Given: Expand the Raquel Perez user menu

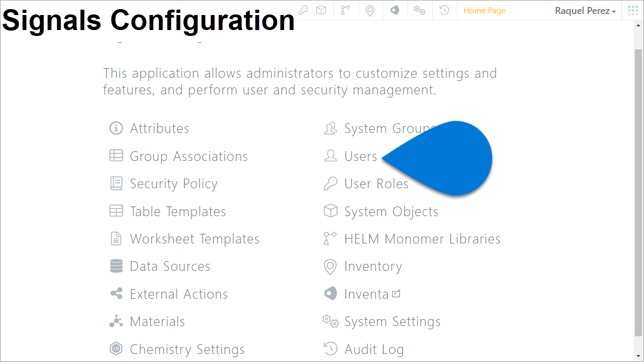Looking at the screenshot, I should point(586,11).
